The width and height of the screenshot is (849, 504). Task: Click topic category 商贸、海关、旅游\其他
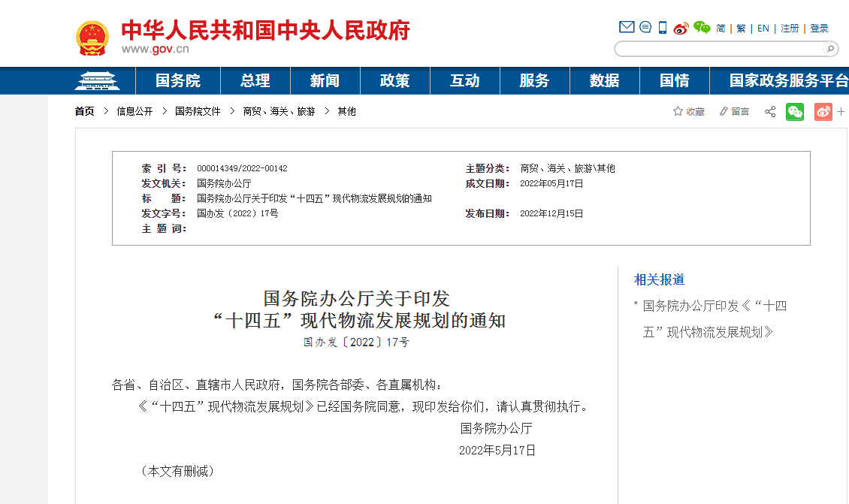(567, 168)
